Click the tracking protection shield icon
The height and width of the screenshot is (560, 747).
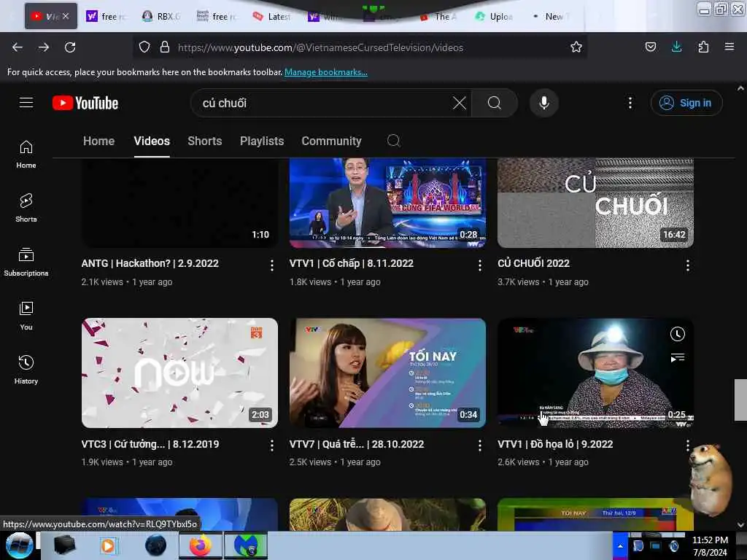pyautogui.click(x=144, y=47)
